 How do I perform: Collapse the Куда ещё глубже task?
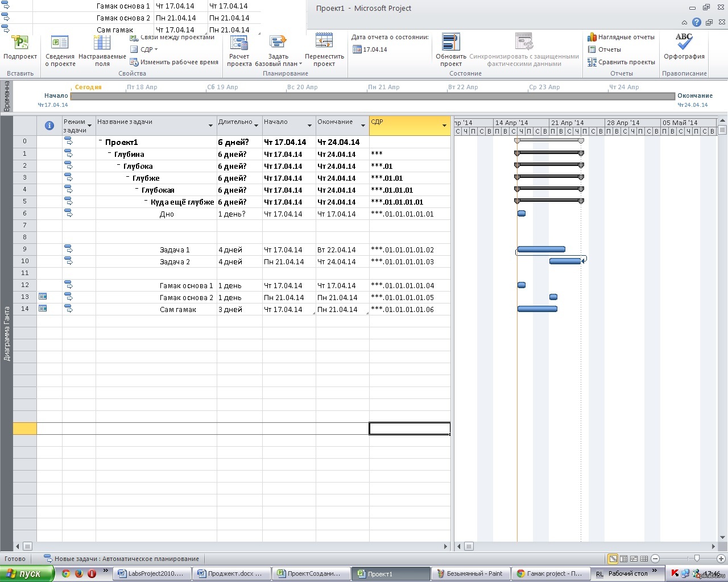[x=146, y=202]
